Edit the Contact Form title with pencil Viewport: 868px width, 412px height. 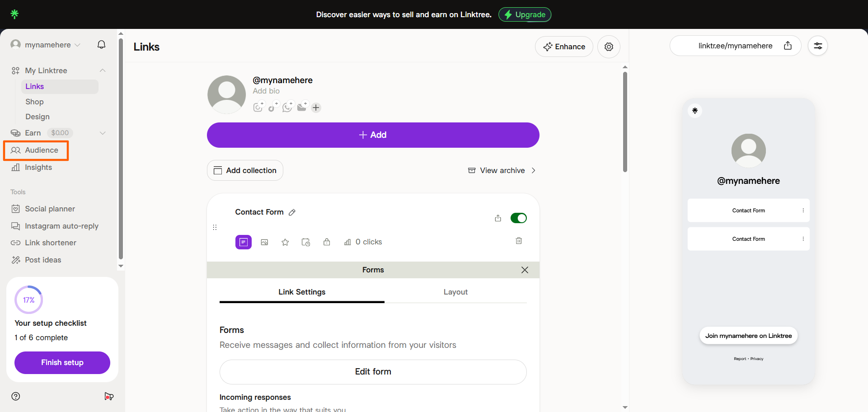[x=292, y=212]
